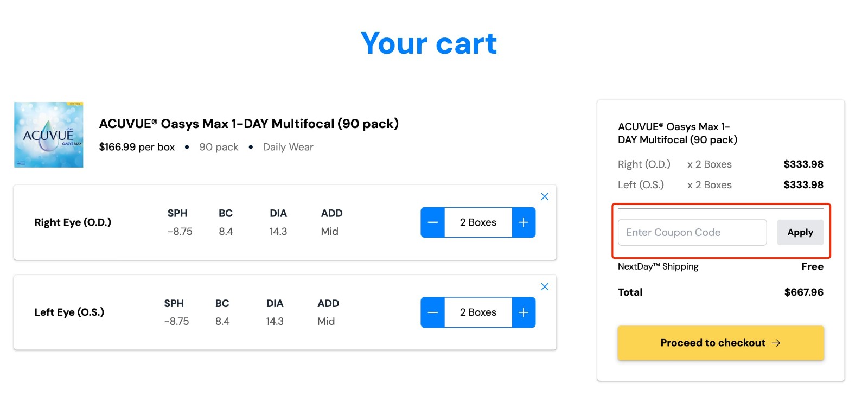This screenshot has width=868, height=396.
Task: Click the Left (O.S.) summary row price
Action: 804,184
